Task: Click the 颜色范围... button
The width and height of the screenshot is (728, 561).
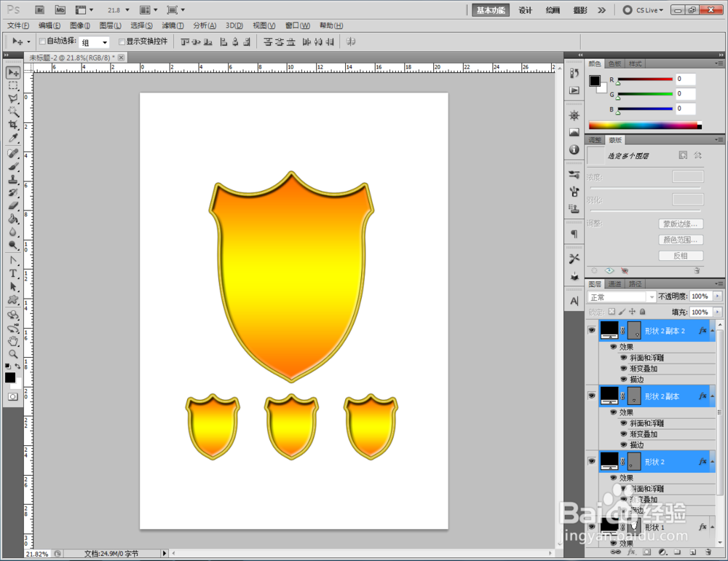Action: tap(681, 240)
